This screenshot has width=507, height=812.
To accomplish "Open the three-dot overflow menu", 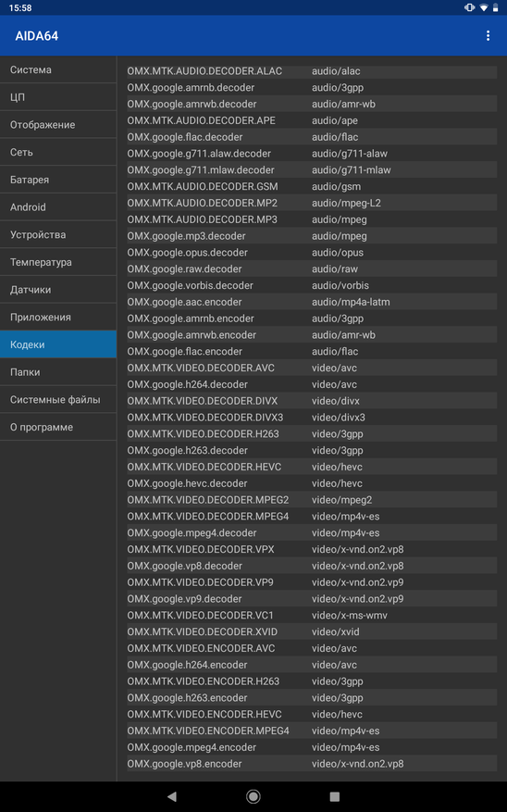I will [488, 36].
